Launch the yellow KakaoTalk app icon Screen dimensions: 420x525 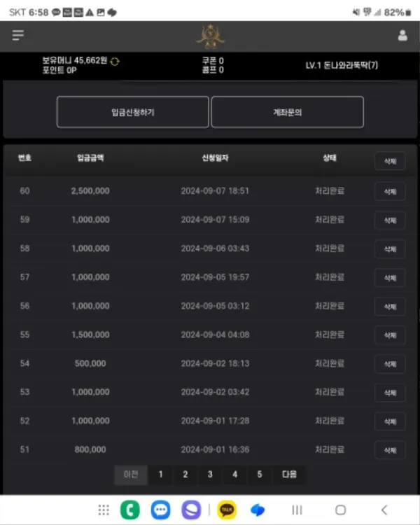pyautogui.click(x=227, y=510)
